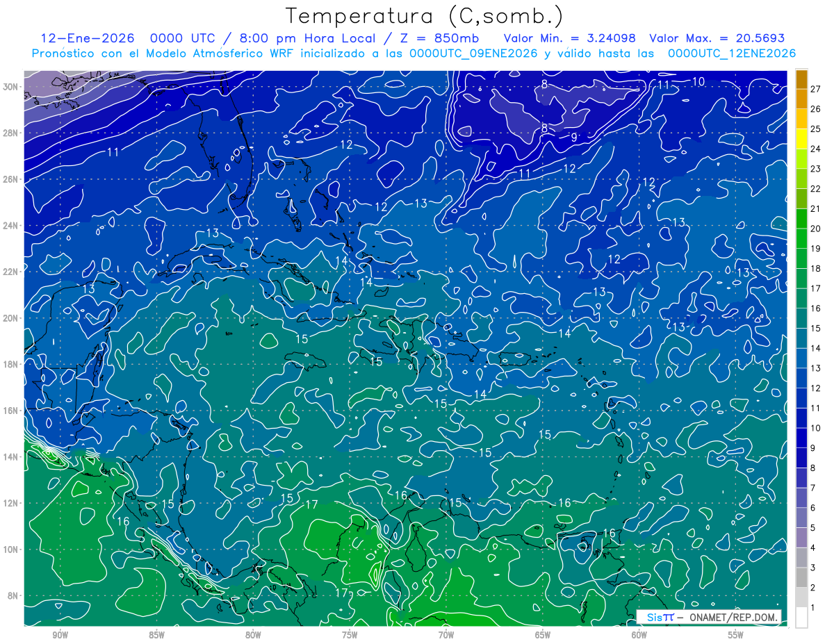The image size is (834, 644).
Task: Click the initialization time "0000UTC_09ENE2026"
Action: click(473, 53)
